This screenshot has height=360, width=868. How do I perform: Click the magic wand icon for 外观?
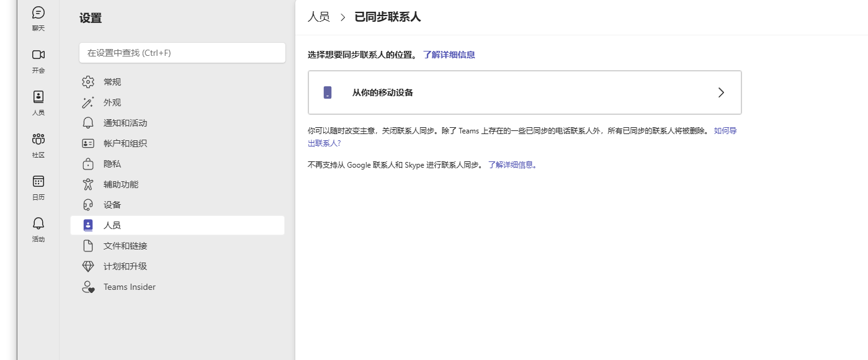point(88,102)
